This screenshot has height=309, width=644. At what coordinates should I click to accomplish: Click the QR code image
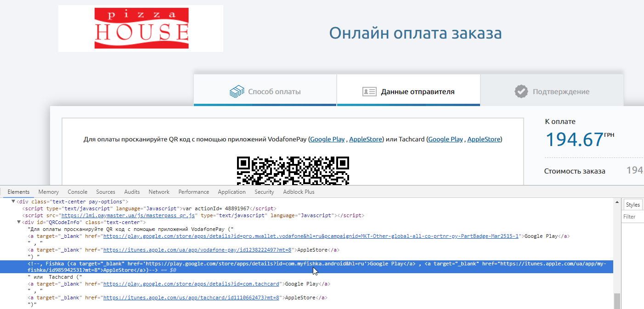(x=293, y=170)
